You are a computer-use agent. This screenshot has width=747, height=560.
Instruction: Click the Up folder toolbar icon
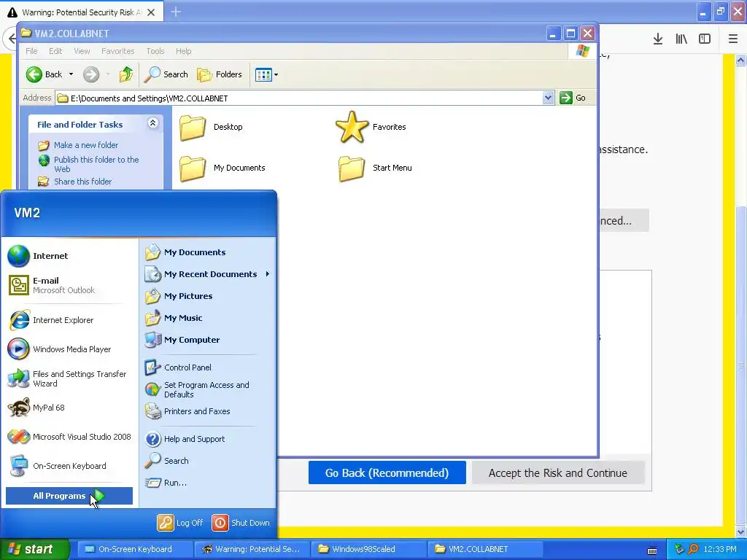[x=126, y=74]
